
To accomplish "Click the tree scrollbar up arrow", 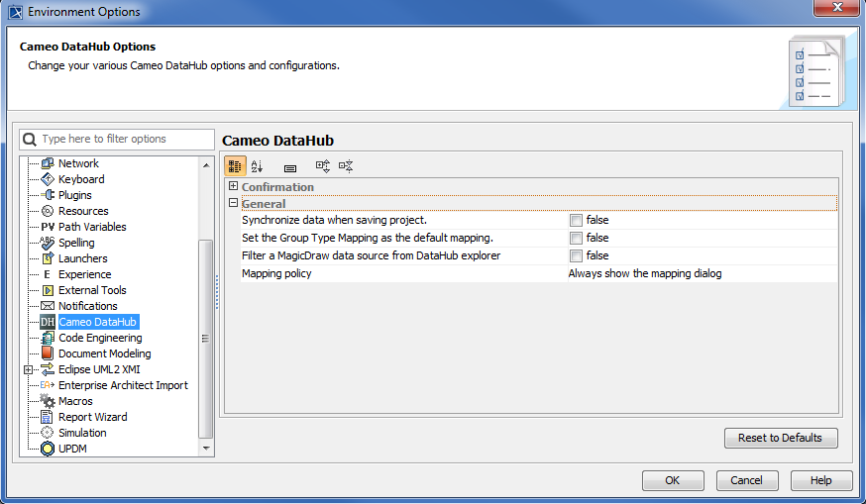I will coord(206,165).
